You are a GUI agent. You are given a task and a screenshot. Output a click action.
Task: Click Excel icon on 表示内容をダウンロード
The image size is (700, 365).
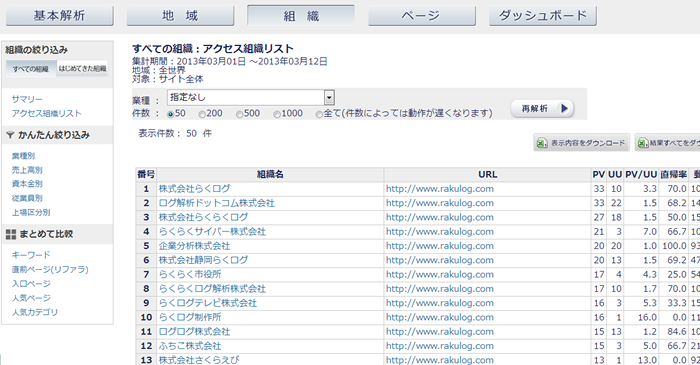pyautogui.click(x=542, y=143)
